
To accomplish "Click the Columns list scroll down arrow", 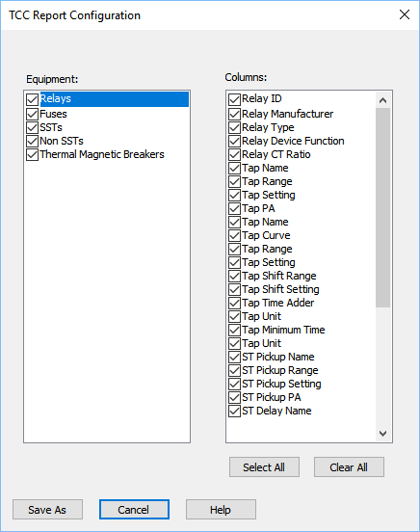I will [383, 434].
